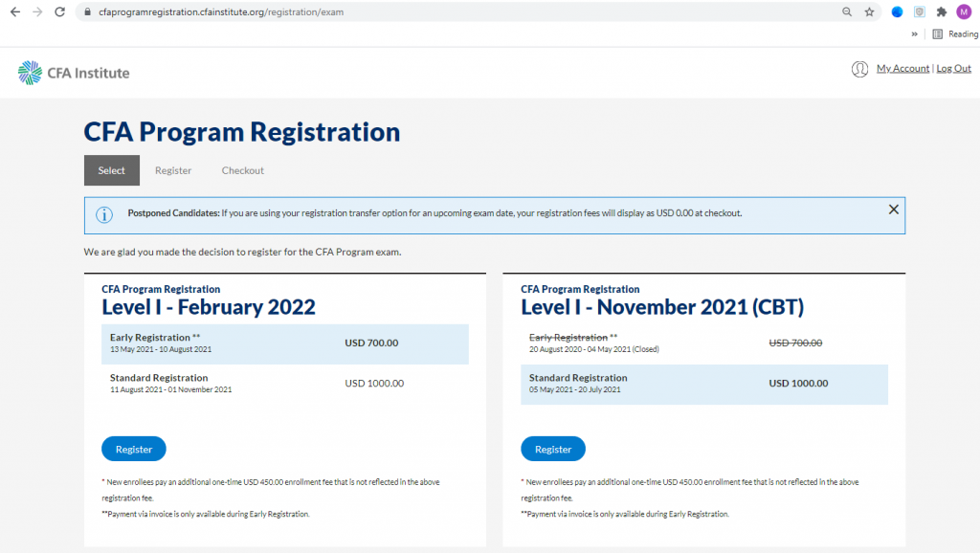This screenshot has width=980, height=553.
Task: Click the 05 May 2021 - 20 July 2021 dates
Action: pyautogui.click(x=575, y=389)
